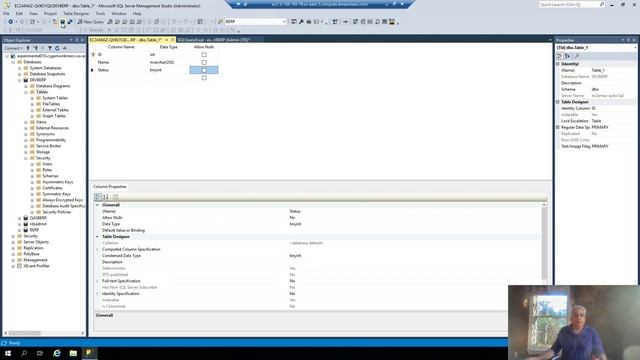Screen dimensions: 640x360
Task: Select the Service Broker folder
Action: pyautogui.click(x=49, y=146)
